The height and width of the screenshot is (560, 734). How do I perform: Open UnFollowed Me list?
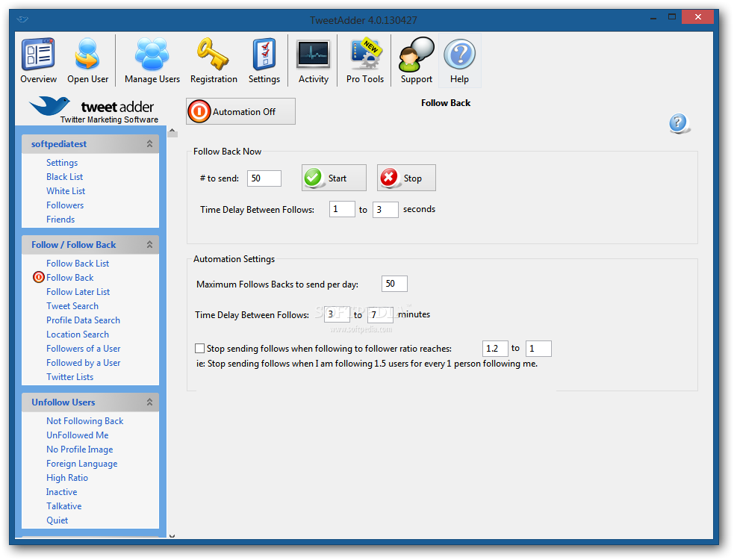coord(77,435)
